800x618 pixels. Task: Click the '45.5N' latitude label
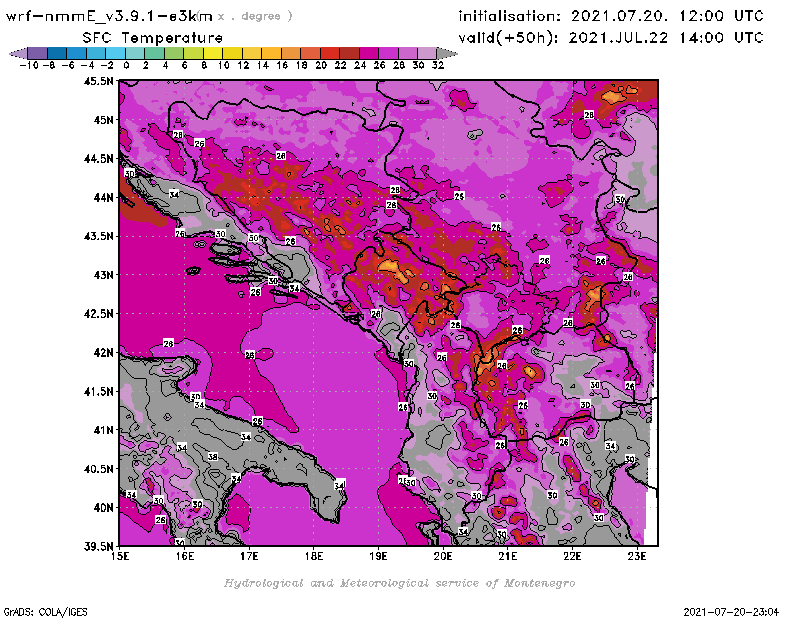coord(98,81)
